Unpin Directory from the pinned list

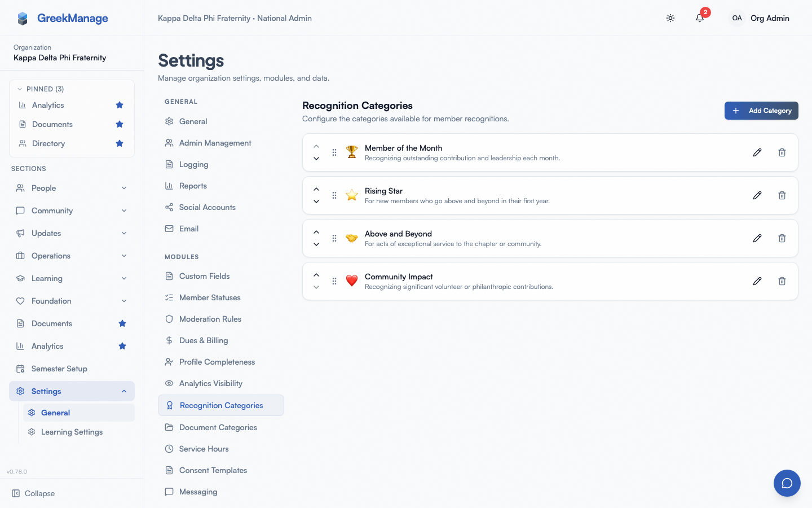point(120,143)
